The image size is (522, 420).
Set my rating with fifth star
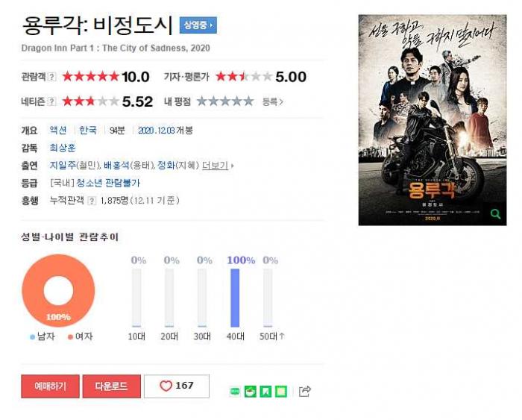248,101
